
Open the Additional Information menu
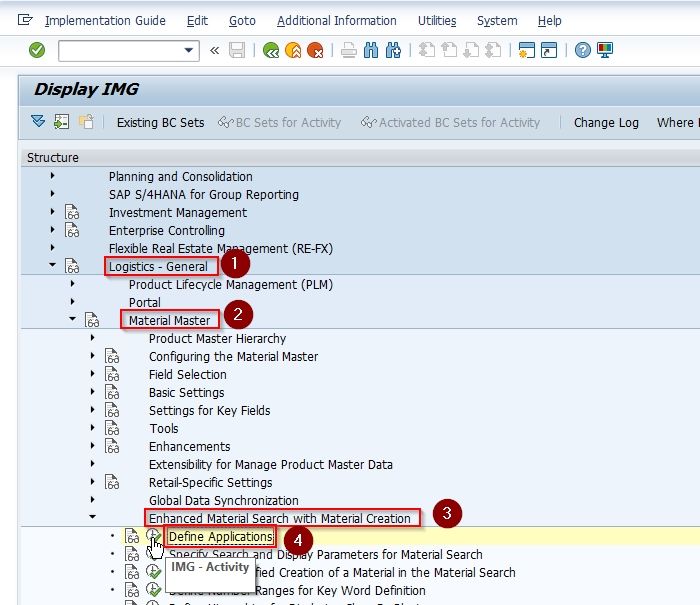click(x=337, y=21)
